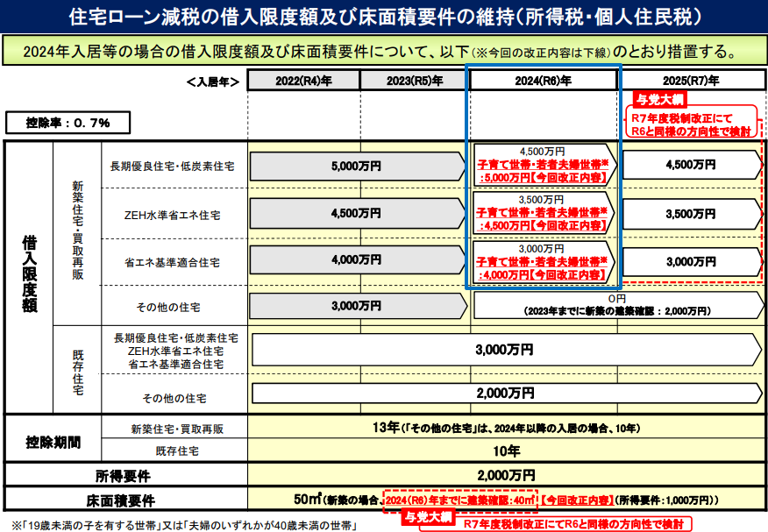The height and width of the screenshot is (532, 768).
Task: Select the 2025(R7)年 column header
Action: coord(691,81)
